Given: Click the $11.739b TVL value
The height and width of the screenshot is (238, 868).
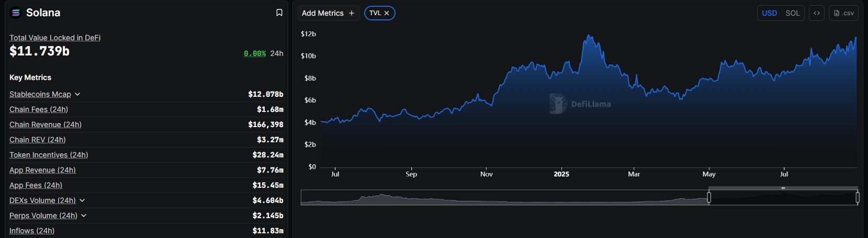Looking at the screenshot, I should 39,51.
